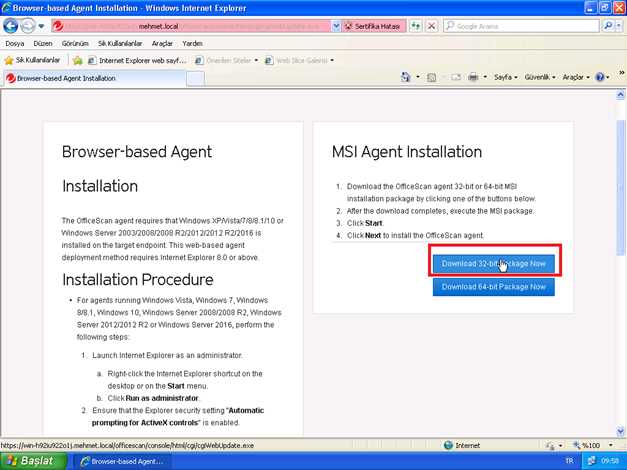This screenshot has width=627, height=470.
Task: Click the status bar URL text
Action: pyautogui.click(x=127, y=446)
